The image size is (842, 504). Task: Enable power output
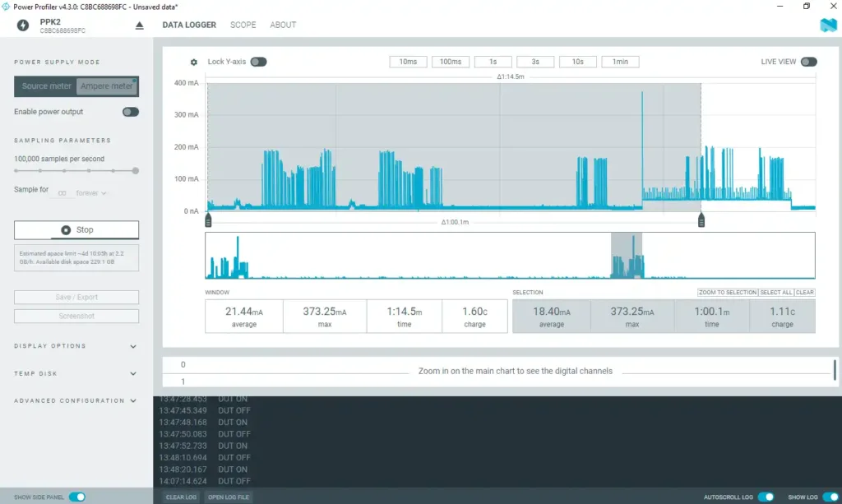[130, 111]
